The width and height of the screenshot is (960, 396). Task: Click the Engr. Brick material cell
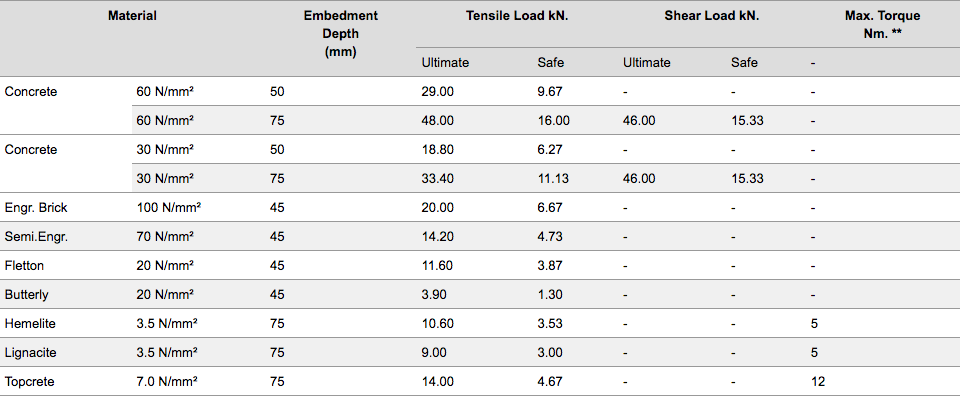36,207
